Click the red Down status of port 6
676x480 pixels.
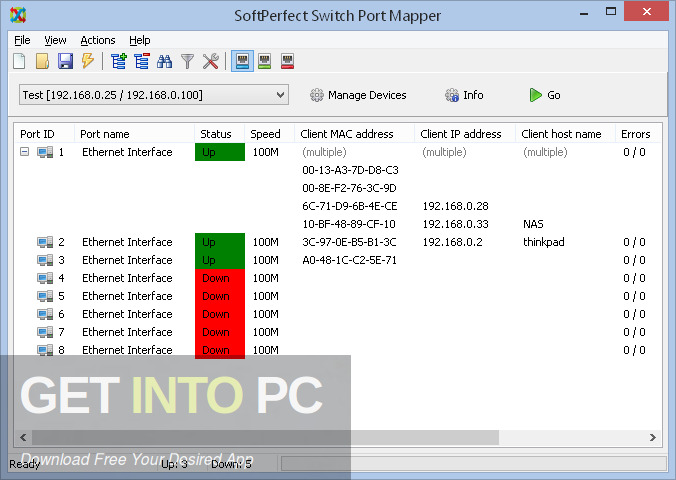click(220, 314)
